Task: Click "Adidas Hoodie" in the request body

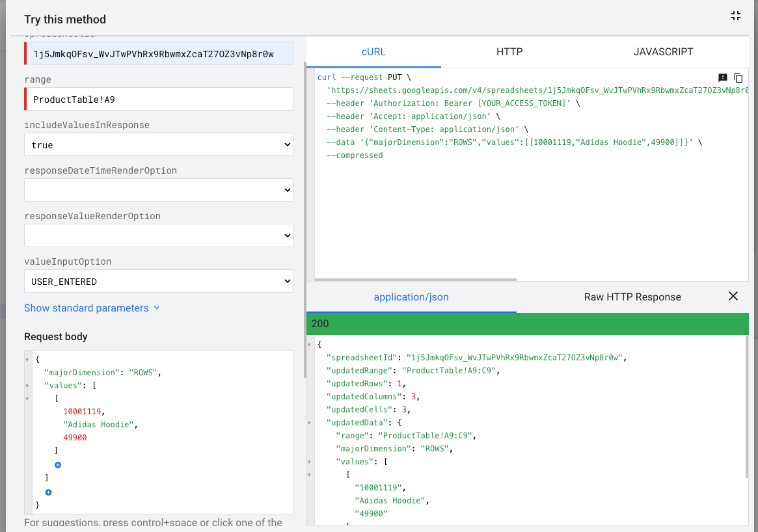Action: coord(100,425)
